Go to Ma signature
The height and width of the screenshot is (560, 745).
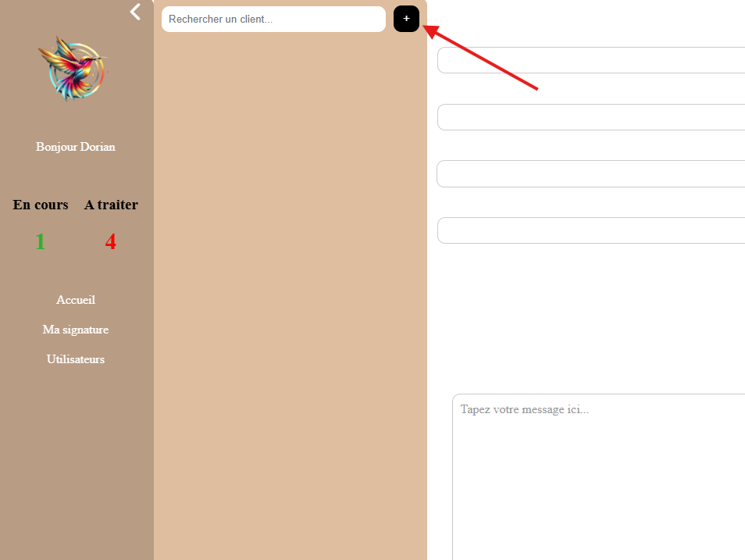76,330
